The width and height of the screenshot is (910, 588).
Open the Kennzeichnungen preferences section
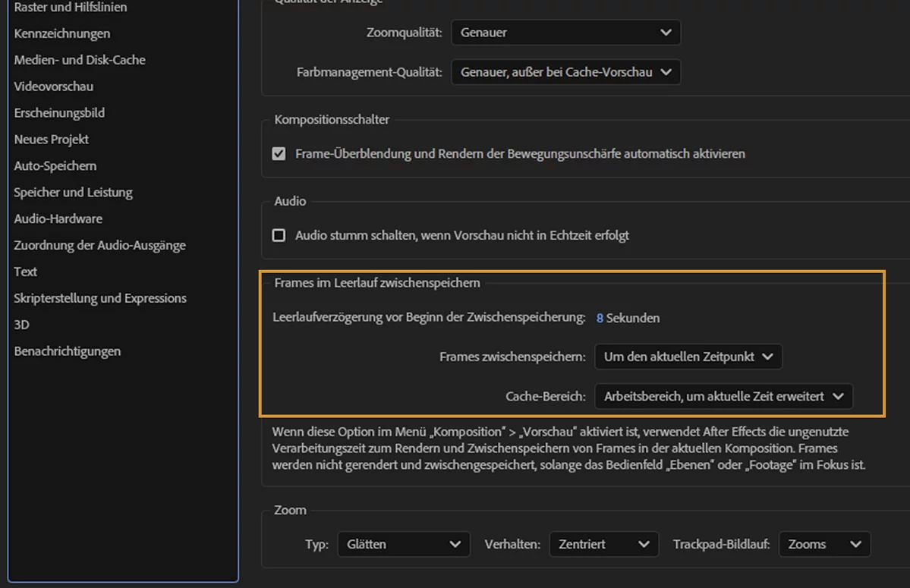pos(62,33)
